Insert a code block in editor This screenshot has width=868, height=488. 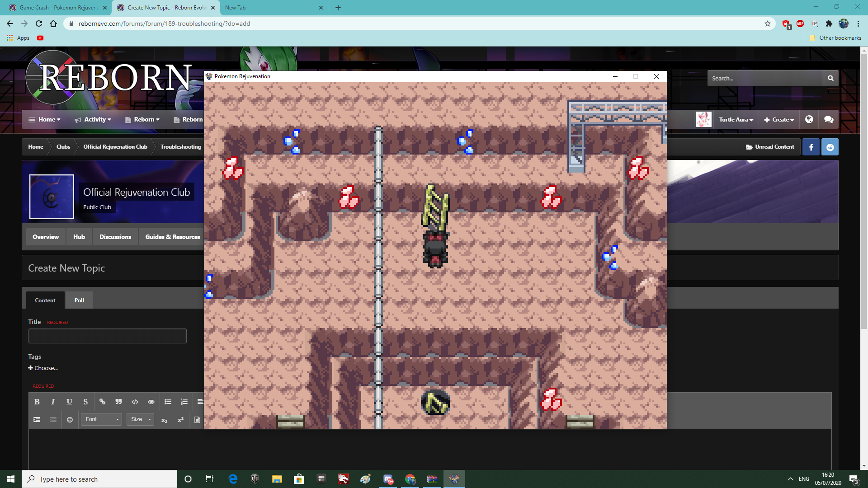click(x=135, y=402)
